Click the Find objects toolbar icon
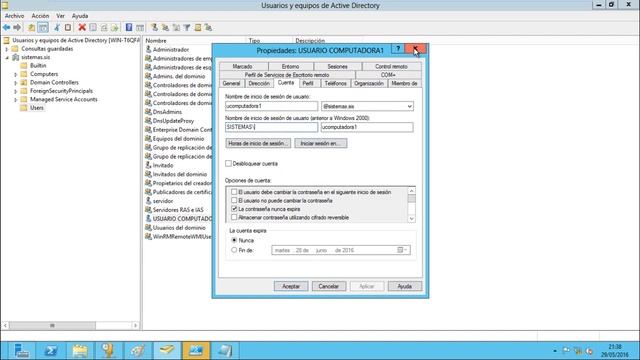Image resolution: width=640 pixels, height=360 pixels. click(198, 27)
